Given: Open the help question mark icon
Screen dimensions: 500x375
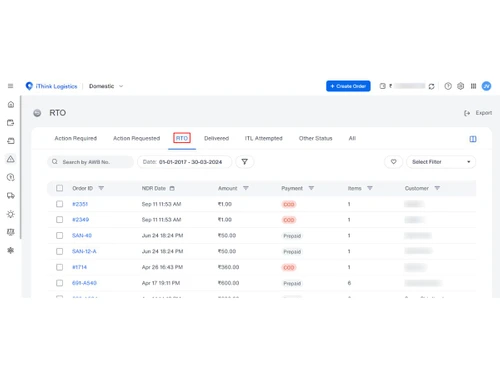Looking at the screenshot, I should [x=448, y=86].
